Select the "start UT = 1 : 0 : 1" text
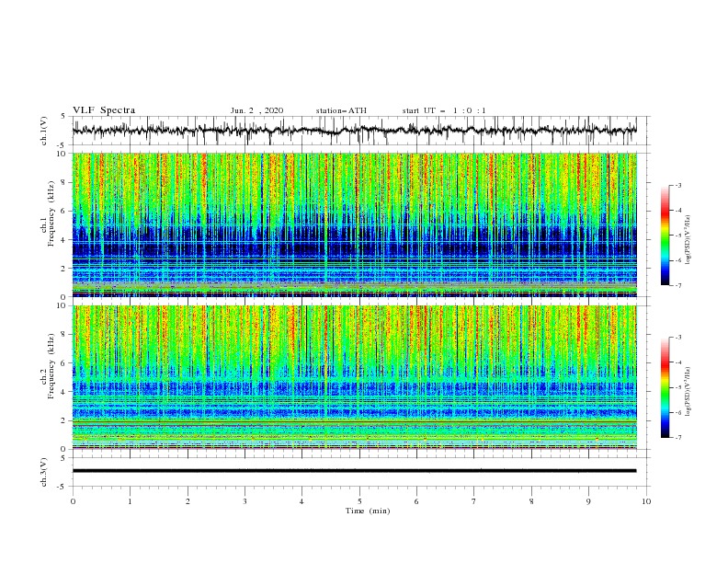The width and height of the screenshot is (728, 563). click(444, 110)
